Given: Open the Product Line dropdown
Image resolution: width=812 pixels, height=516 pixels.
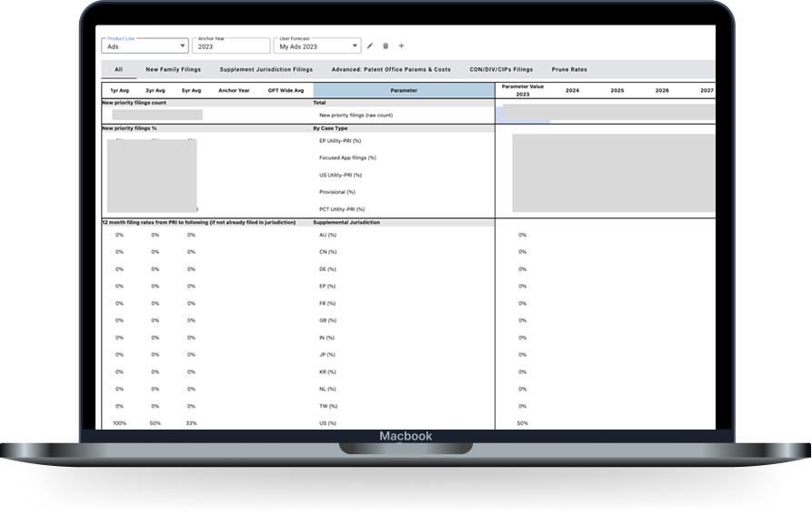Looking at the screenshot, I should (x=145, y=46).
